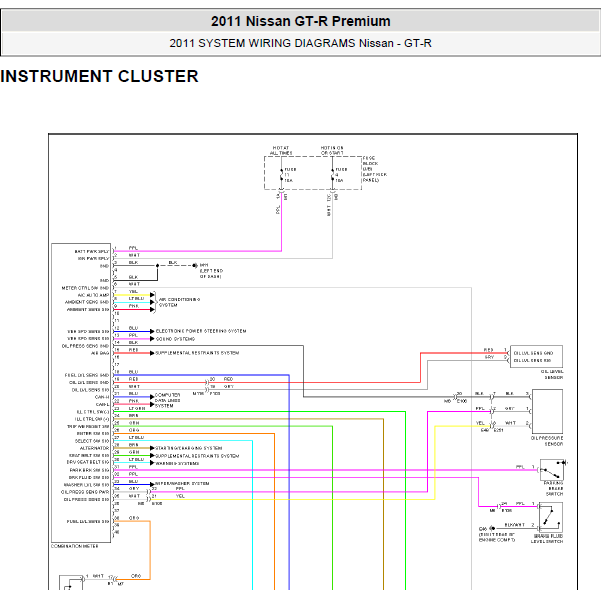Click the "2011 Nissan GT-R Premium" title
Viewport: 601px width, 590px height.
300,21
